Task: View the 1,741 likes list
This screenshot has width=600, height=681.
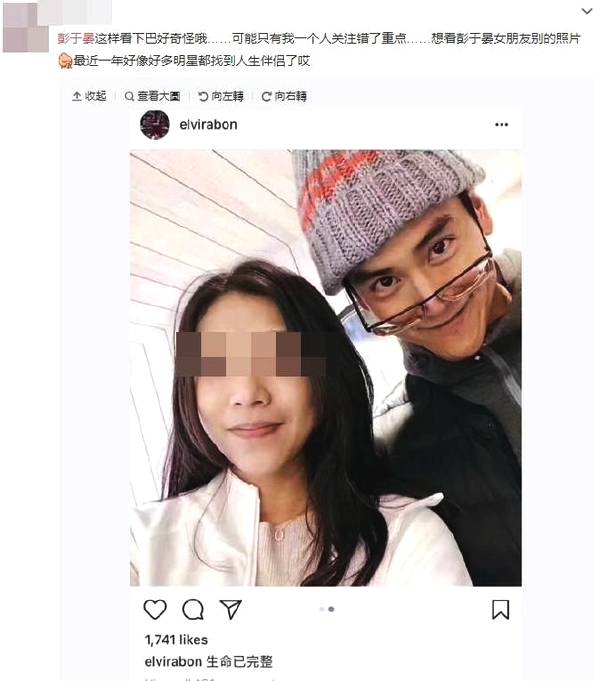Action: click(x=176, y=640)
